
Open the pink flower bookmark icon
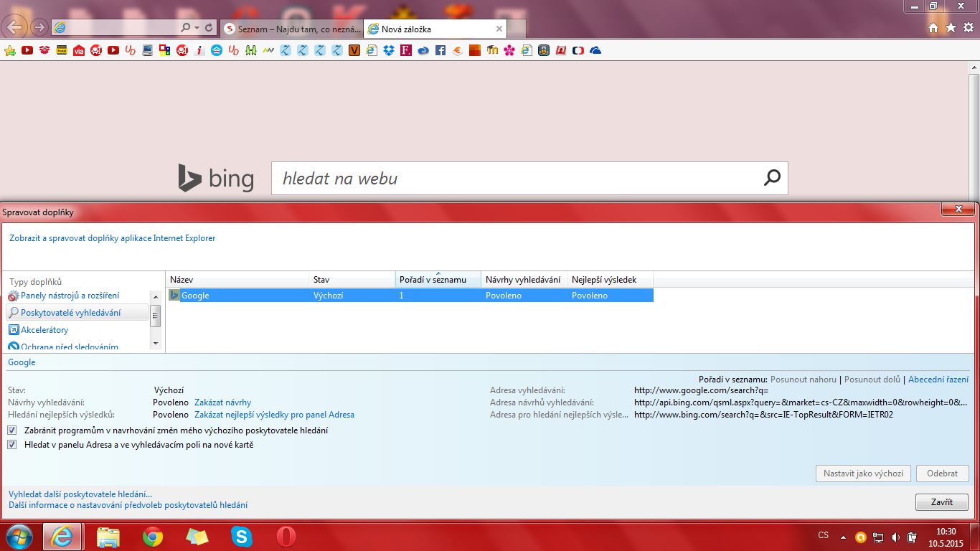coord(509,51)
